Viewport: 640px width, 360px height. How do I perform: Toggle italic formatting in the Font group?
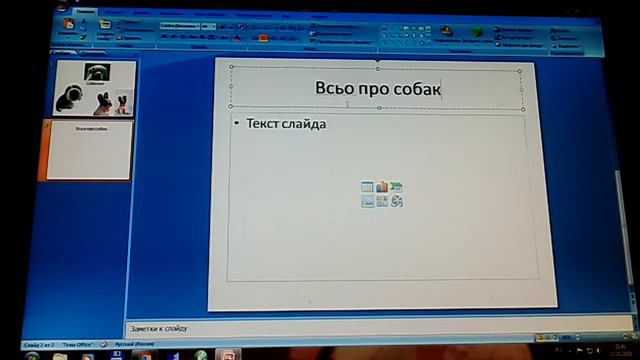[x=173, y=37]
